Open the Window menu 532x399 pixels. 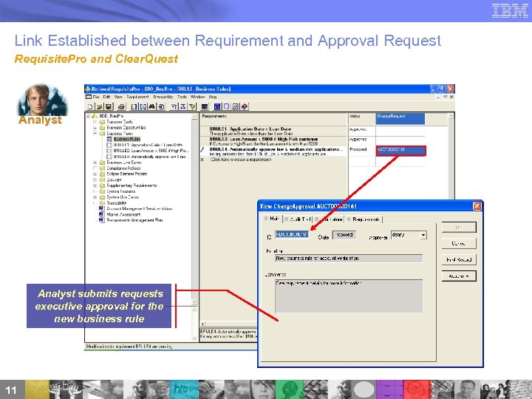pos(197,97)
